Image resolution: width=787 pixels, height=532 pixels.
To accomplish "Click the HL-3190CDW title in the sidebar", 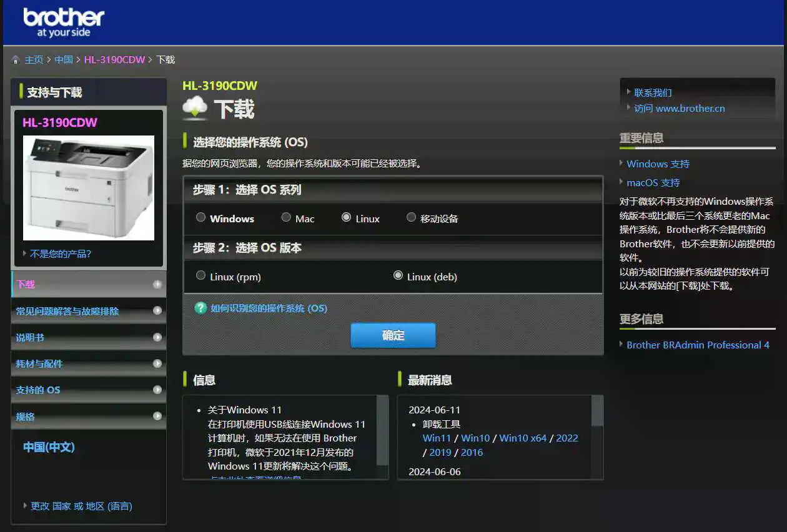I will point(60,122).
